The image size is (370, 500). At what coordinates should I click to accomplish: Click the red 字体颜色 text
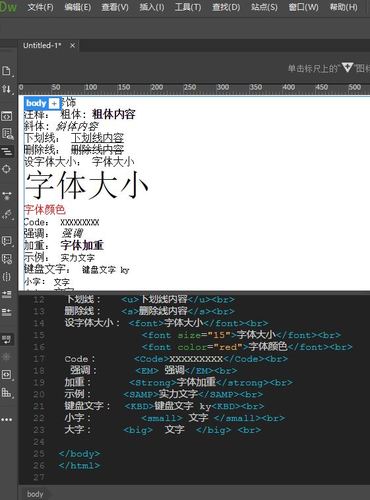45,210
